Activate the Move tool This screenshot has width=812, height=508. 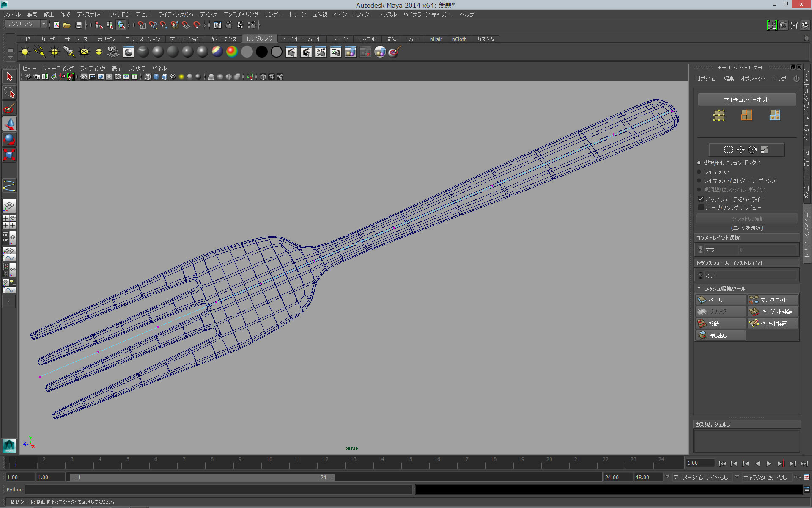coord(9,124)
